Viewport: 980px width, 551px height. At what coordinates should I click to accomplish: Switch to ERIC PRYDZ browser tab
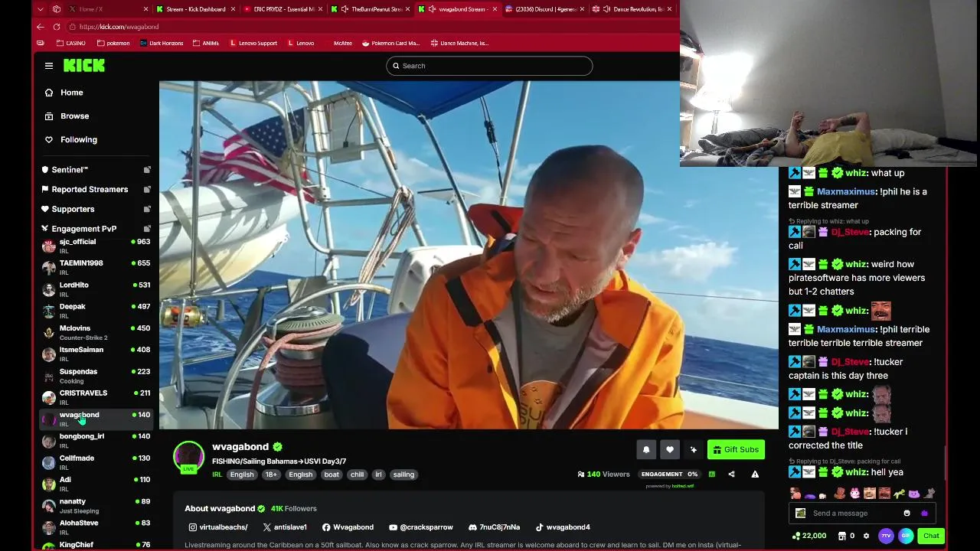[283, 9]
